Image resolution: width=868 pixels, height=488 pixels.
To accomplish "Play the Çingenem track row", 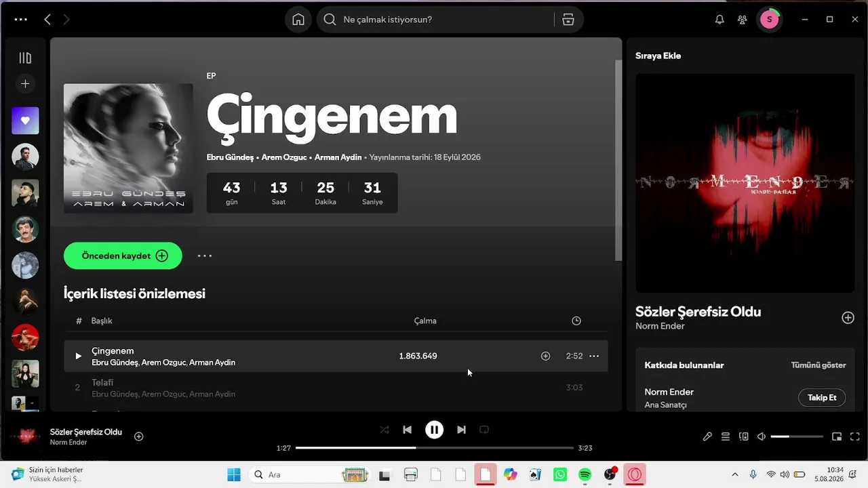I will (x=78, y=356).
